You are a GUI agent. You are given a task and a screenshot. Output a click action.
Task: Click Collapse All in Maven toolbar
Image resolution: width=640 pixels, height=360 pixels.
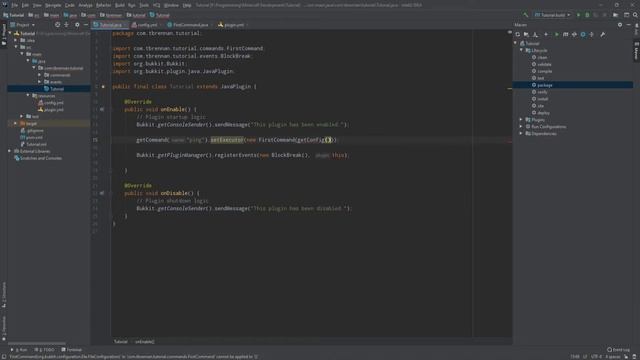(x=592, y=35)
